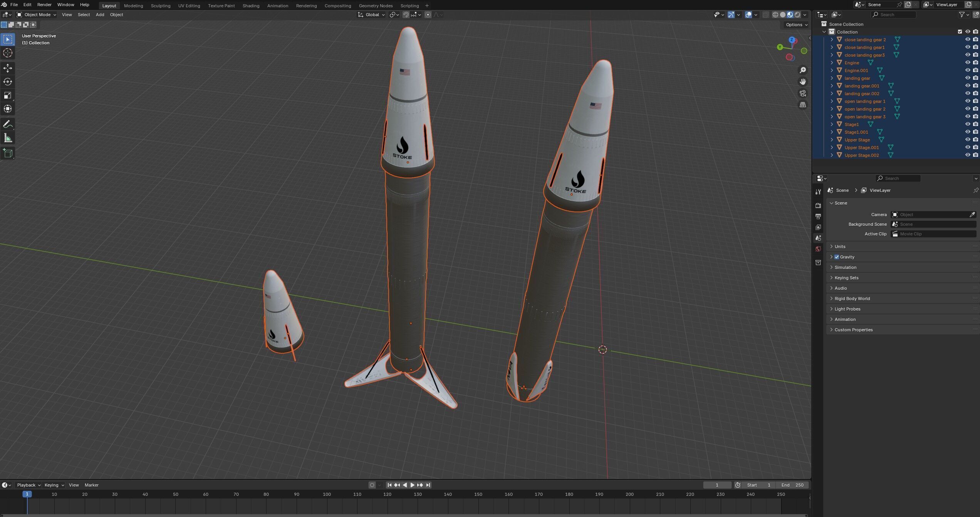Click the current frame number field
This screenshot has width=980, height=517.
click(717, 485)
